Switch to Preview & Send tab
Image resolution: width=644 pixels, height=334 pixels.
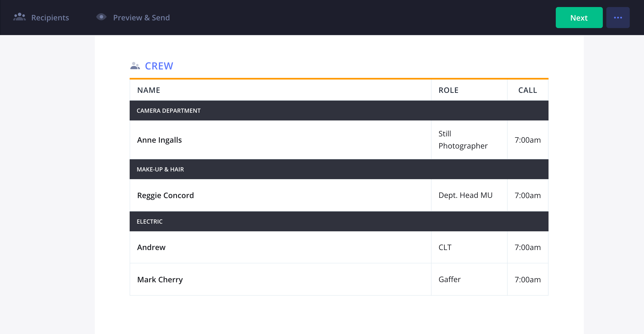[133, 18]
